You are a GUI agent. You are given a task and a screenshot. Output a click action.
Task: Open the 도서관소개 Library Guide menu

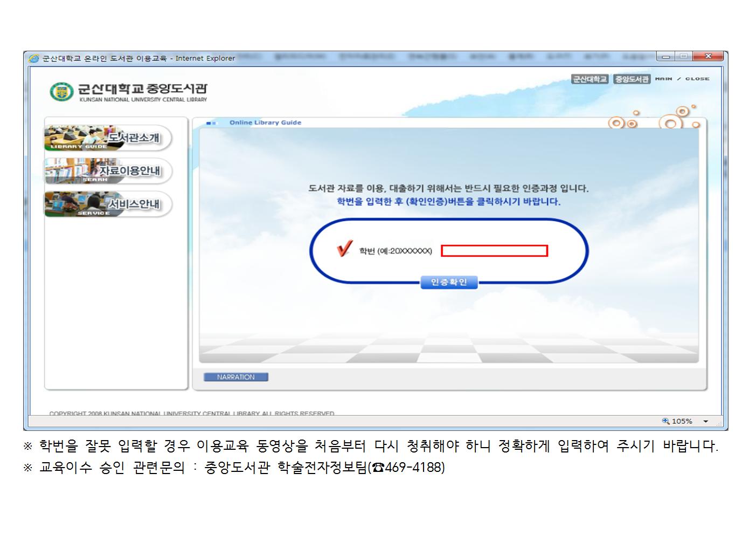click(x=108, y=139)
